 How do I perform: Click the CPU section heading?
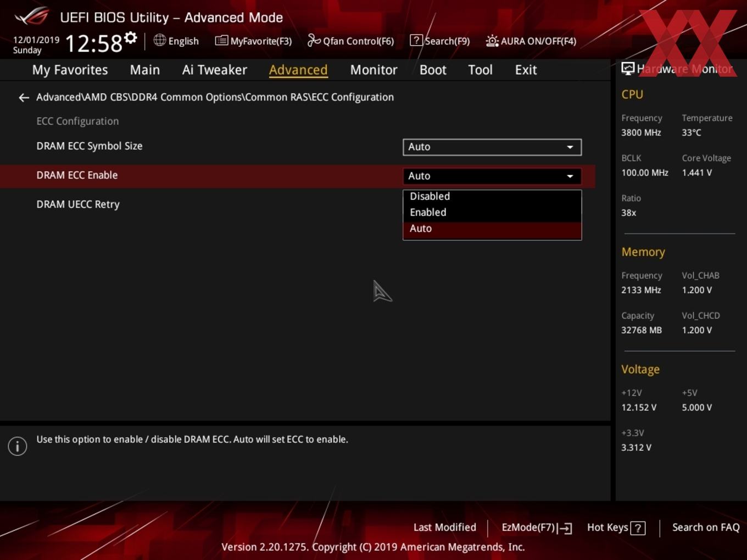click(x=632, y=94)
